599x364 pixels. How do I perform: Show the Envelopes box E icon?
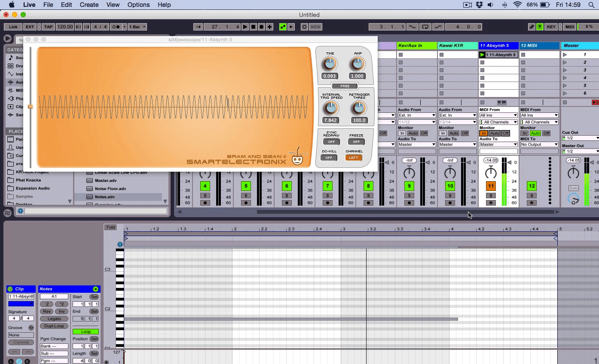pyautogui.click(x=28, y=361)
